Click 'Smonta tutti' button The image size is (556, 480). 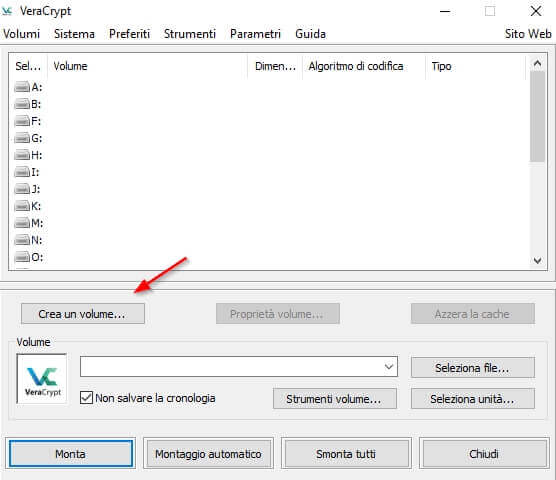pyautogui.click(x=346, y=453)
